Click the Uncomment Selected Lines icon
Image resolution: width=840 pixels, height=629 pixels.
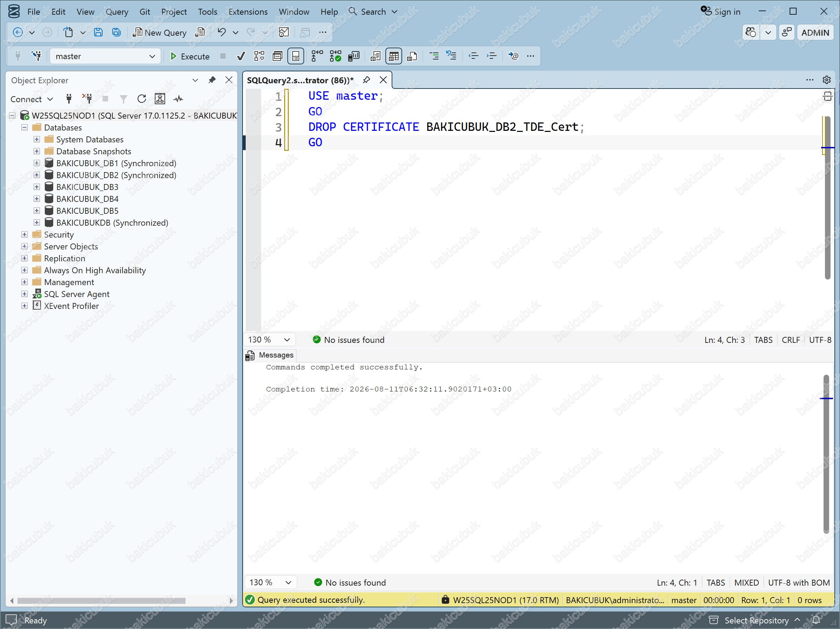pyautogui.click(x=451, y=56)
